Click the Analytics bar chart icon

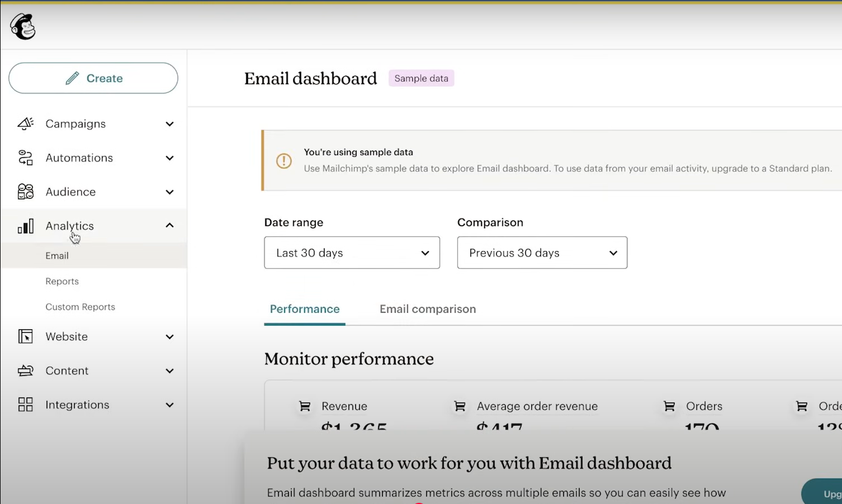pos(25,226)
